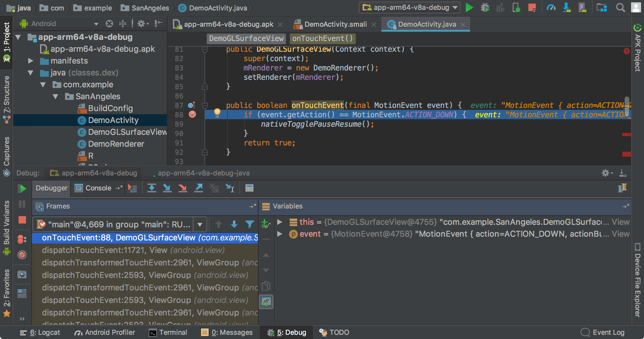The width and height of the screenshot is (644, 339).
Task: Open the Evaluate Expression calculator icon
Action: 249,188
